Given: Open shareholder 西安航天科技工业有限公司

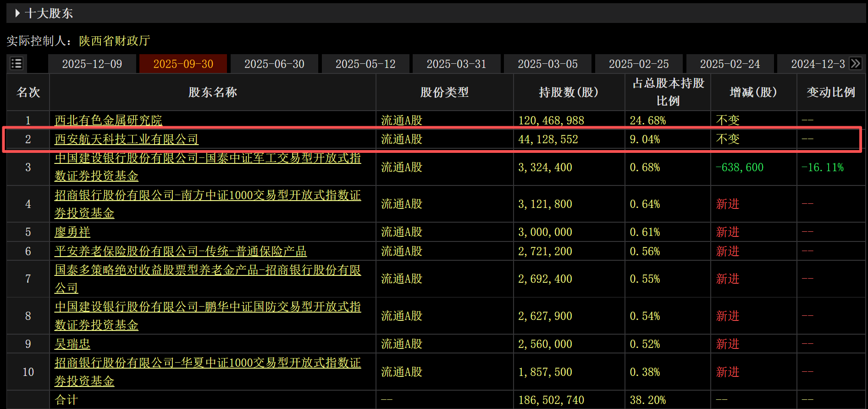Looking at the screenshot, I should point(127,139).
